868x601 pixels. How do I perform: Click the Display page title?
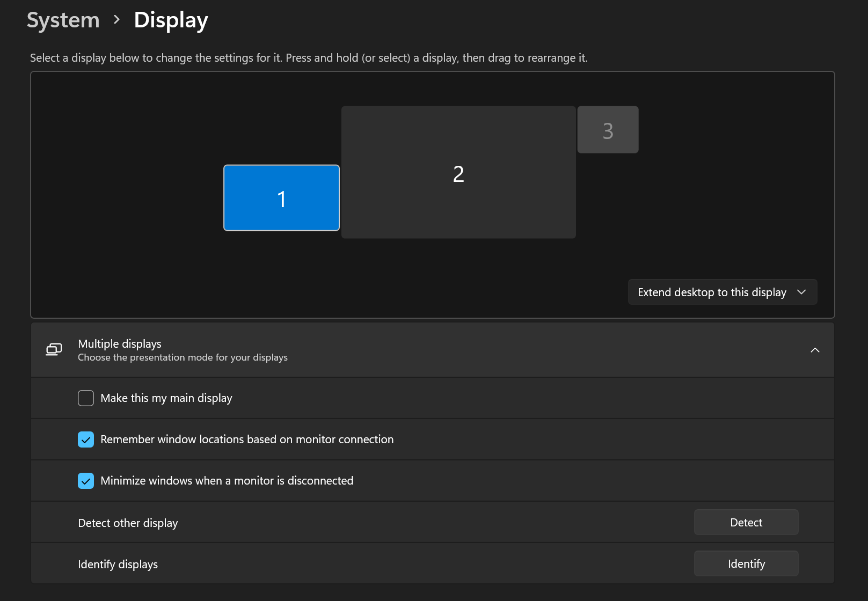[x=171, y=20]
